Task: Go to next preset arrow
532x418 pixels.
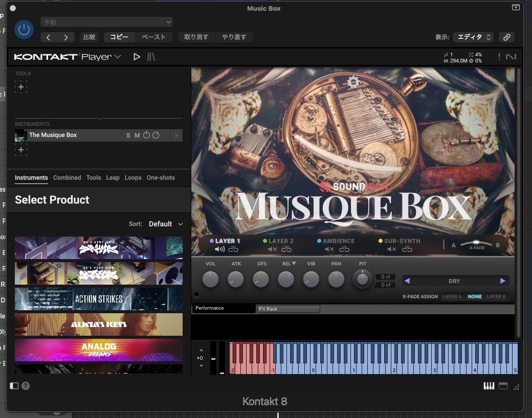Action: (x=66, y=37)
